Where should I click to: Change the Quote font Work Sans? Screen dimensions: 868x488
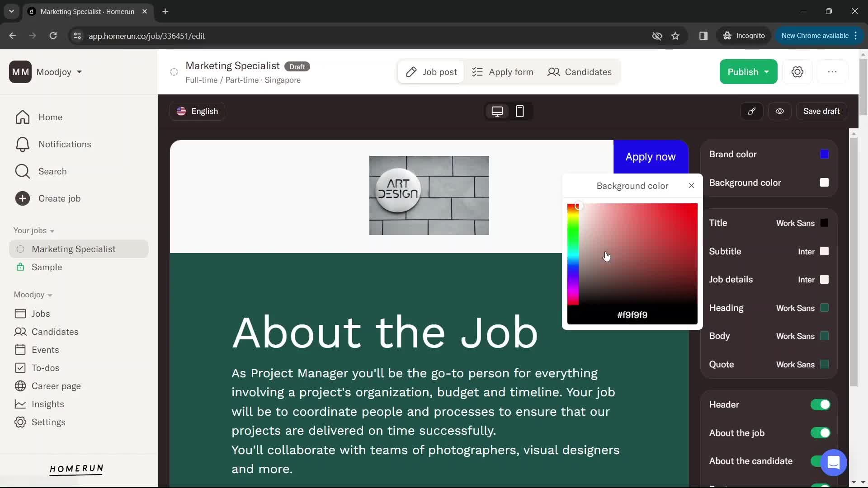coord(795,365)
